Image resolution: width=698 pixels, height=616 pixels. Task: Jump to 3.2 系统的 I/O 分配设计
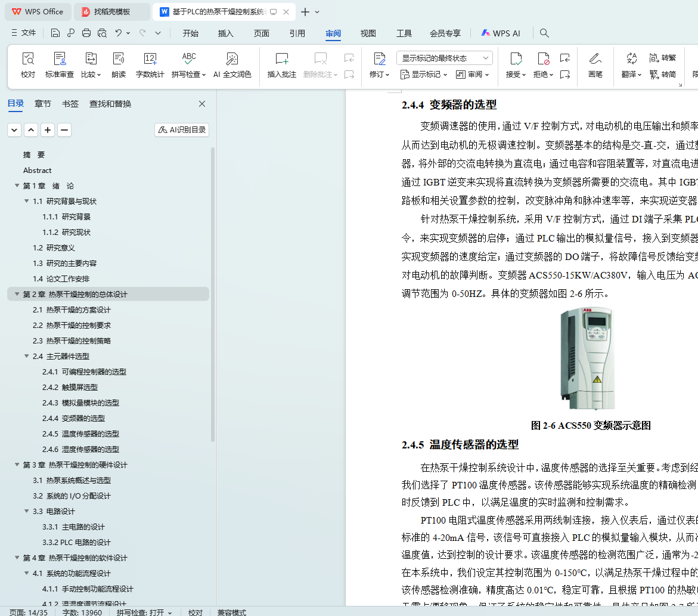(72, 496)
